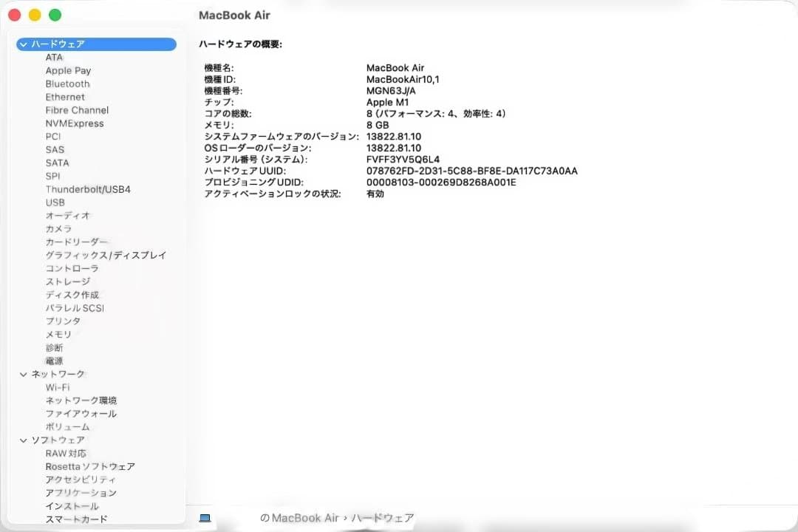Screen dimensions: 798x532
Task: Select Ethernet in the sidebar
Action: tap(65, 98)
